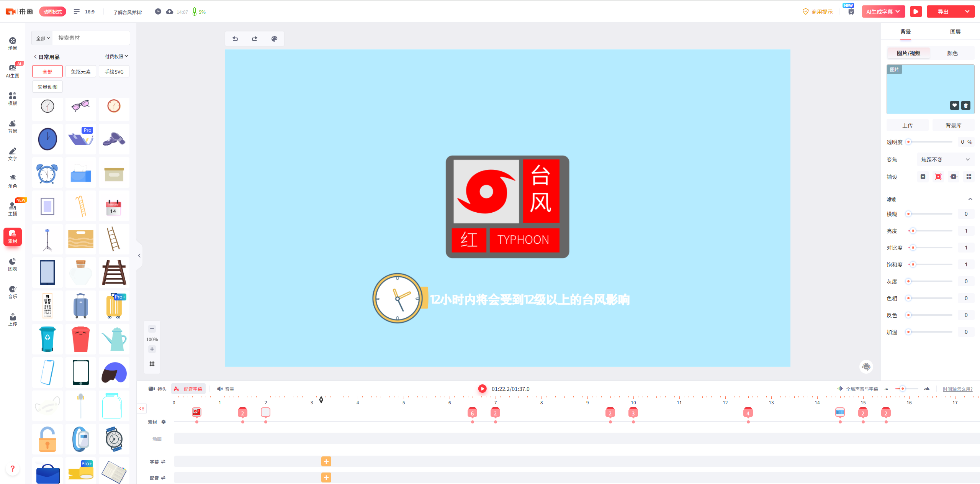Adjust the timeline zoom slider
Image resolution: width=980 pixels, height=484 pixels.
tap(906, 389)
